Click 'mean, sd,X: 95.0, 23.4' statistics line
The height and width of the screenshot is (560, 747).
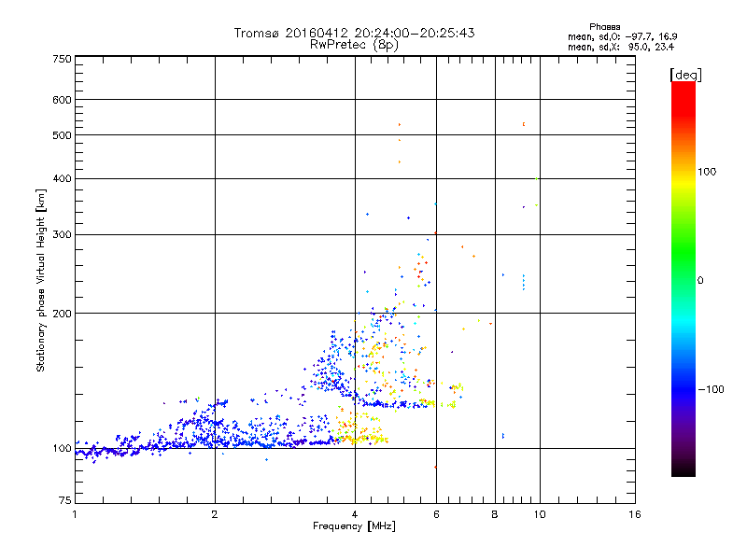pos(621,47)
